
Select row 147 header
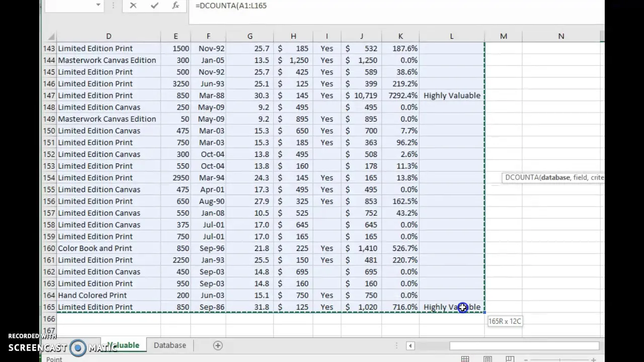click(49, 96)
